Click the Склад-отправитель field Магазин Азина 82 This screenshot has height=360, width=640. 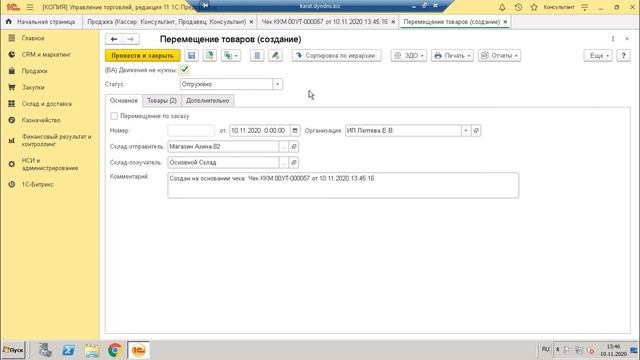223,147
